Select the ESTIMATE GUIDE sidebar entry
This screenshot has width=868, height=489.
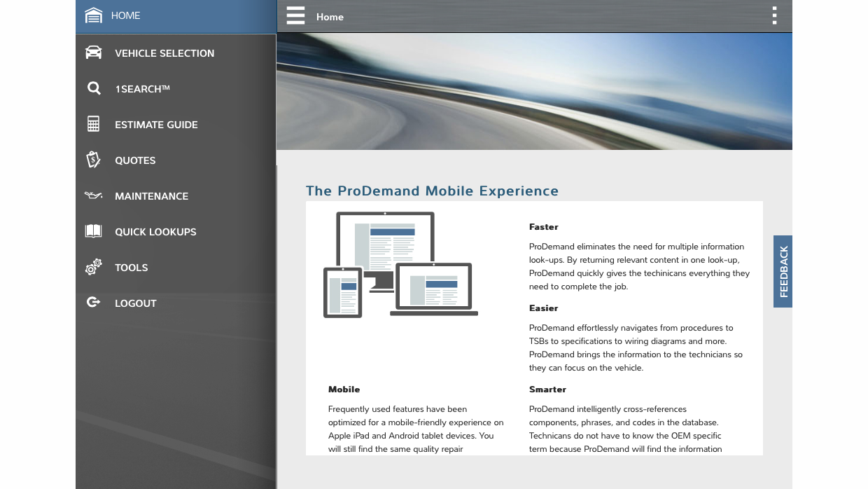[x=156, y=124]
